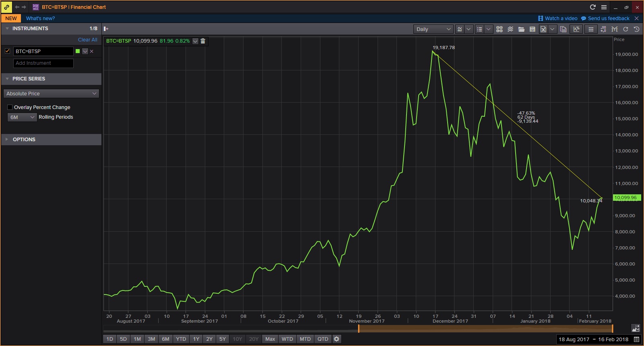Click the Watch a video link
Image resolution: width=644 pixels, height=346 pixels.
coord(558,19)
